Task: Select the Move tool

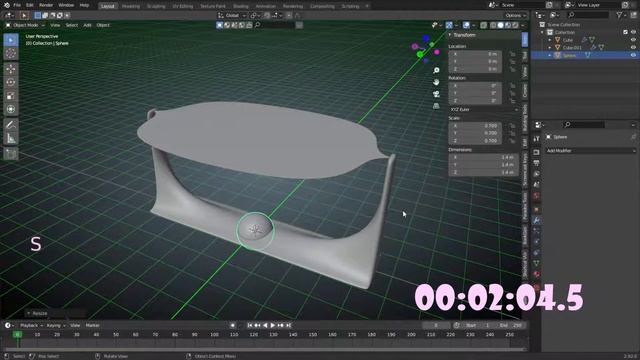Action: point(11,69)
